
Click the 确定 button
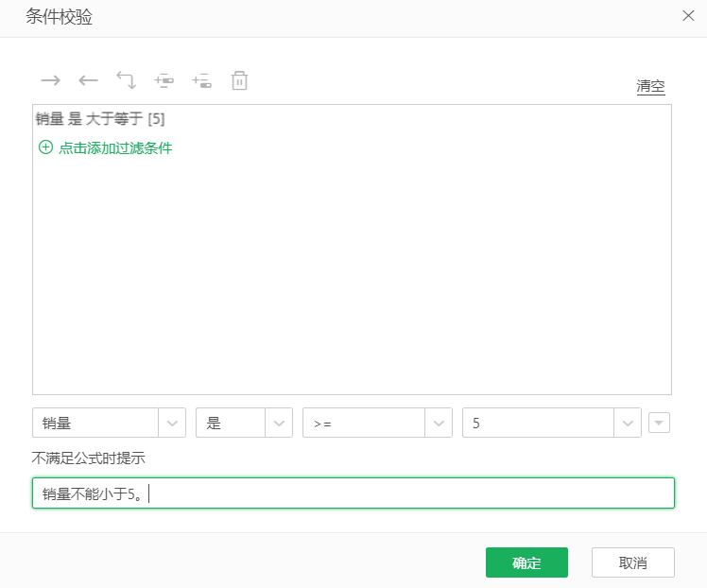tap(526, 562)
